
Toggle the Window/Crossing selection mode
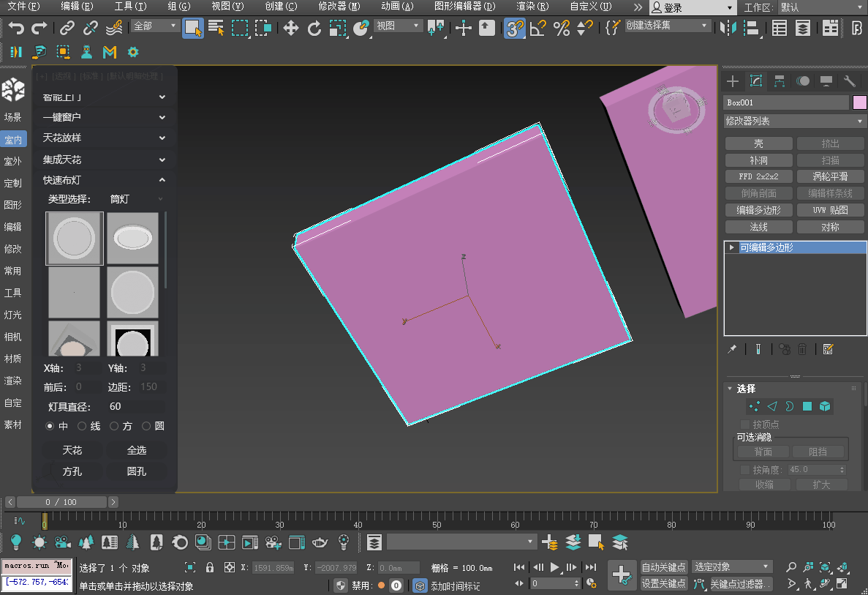pyautogui.click(x=263, y=27)
